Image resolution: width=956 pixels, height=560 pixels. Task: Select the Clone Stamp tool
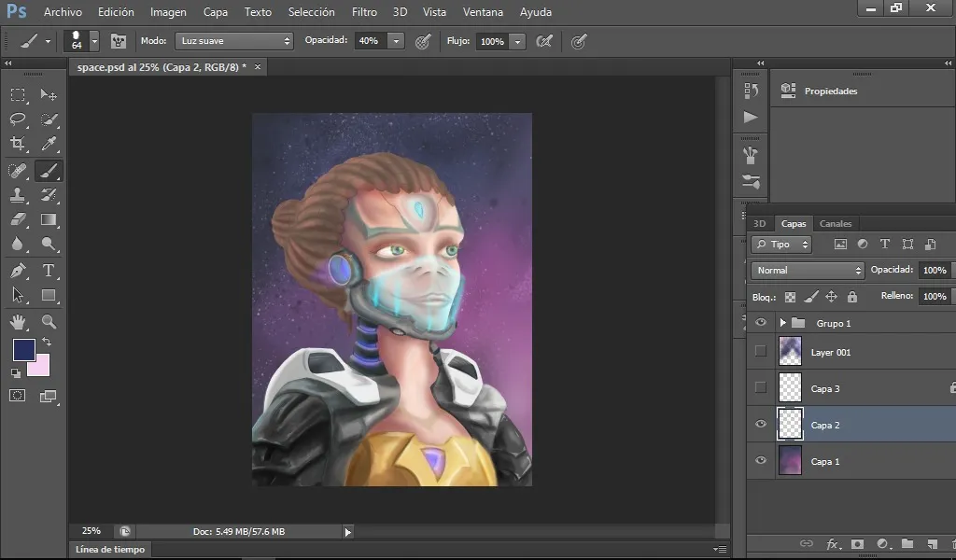pyautogui.click(x=18, y=195)
